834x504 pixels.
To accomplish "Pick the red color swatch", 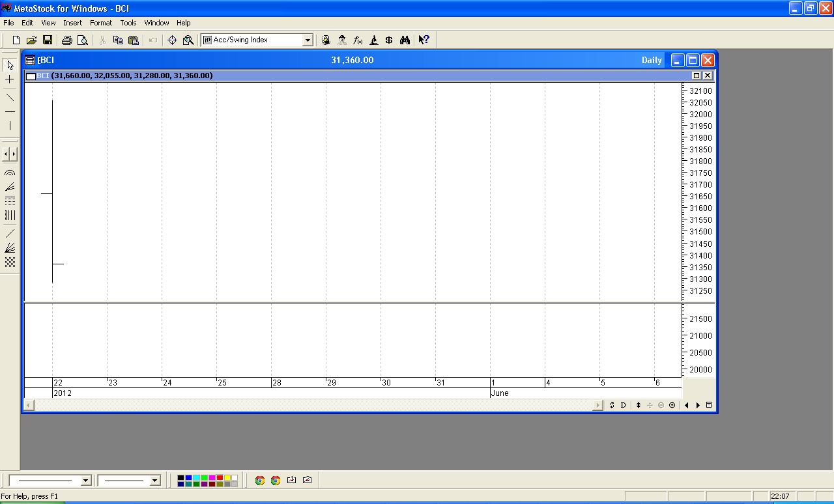I will click(220, 477).
